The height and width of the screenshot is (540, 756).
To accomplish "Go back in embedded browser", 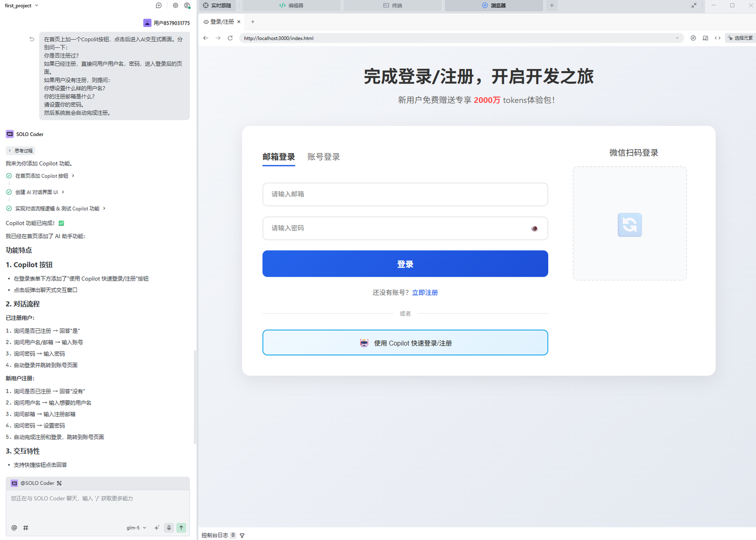I will coord(206,38).
